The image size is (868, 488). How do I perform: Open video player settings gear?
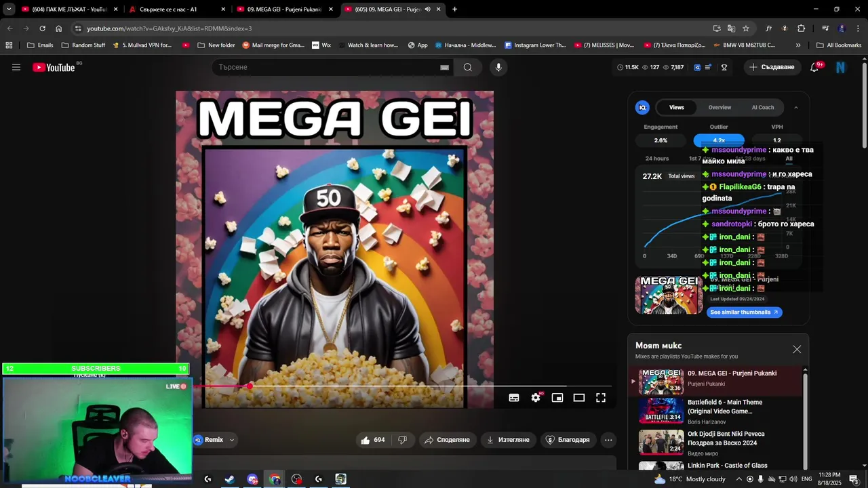click(x=536, y=398)
